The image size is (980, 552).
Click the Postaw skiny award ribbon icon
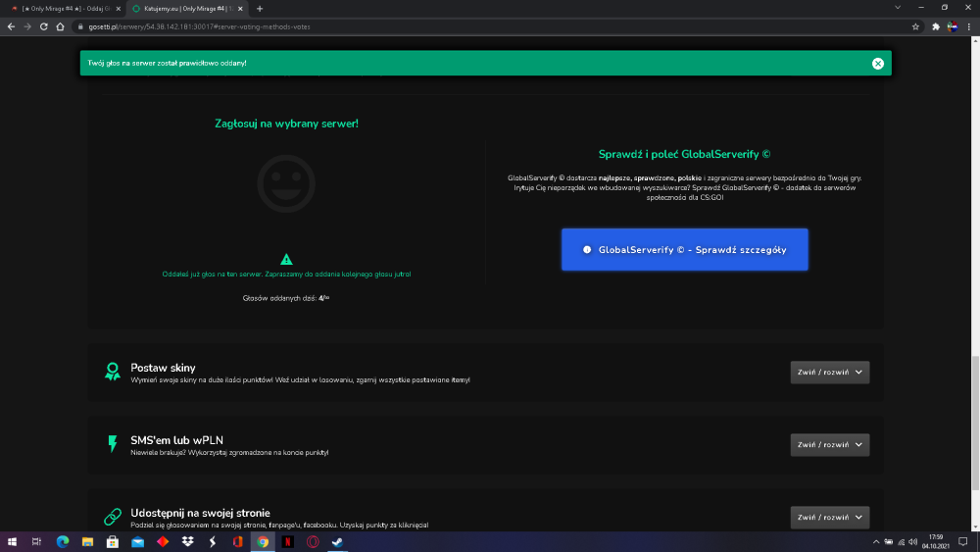(113, 372)
